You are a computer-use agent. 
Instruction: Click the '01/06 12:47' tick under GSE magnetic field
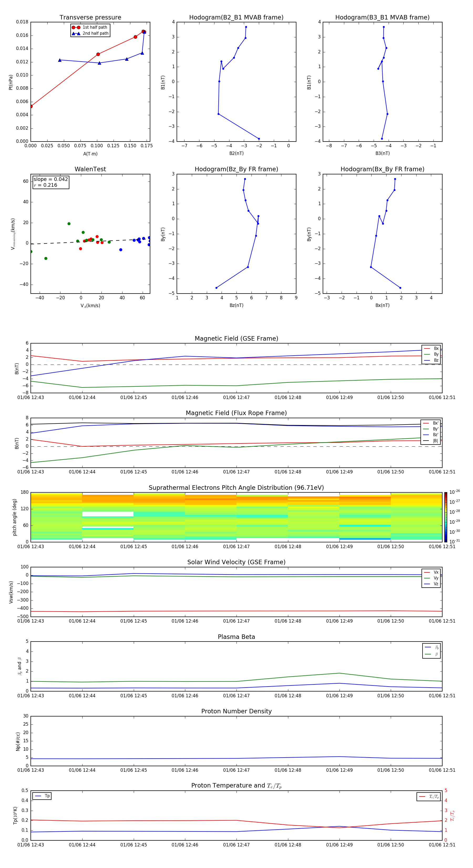236,398
